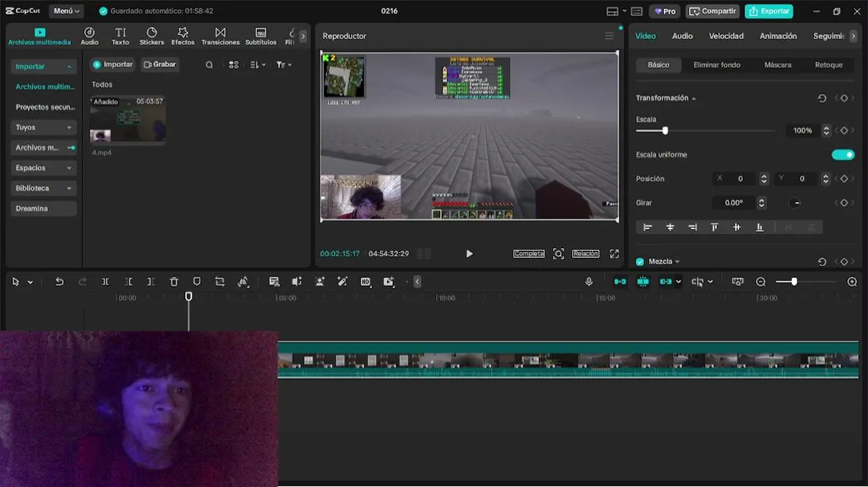Reset the Mezcla settings
Screen dimensions: 868x487
(x=822, y=262)
